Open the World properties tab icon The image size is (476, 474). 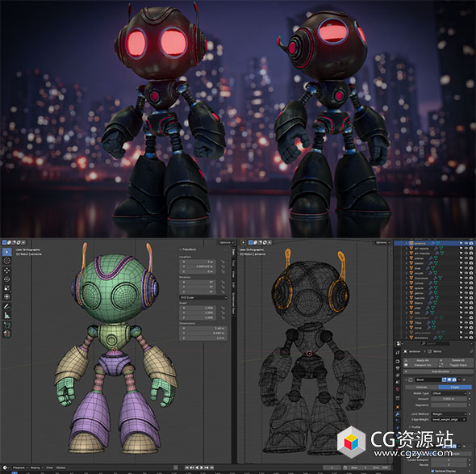[398, 389]
